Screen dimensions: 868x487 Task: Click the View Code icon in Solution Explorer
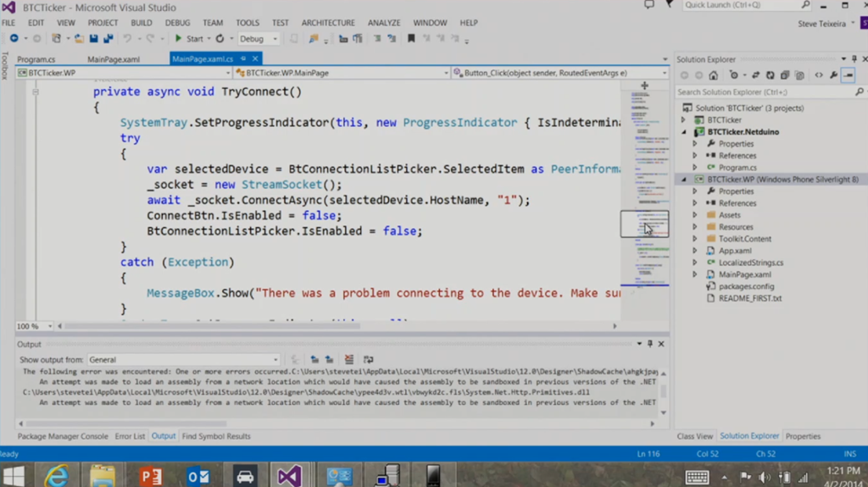(819, 75)
